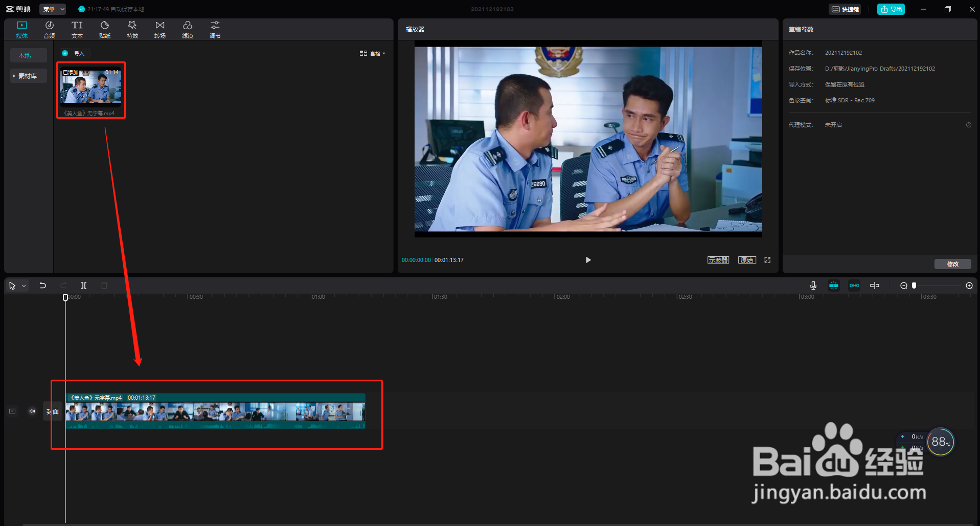Open the 文本 text tab

77,30
